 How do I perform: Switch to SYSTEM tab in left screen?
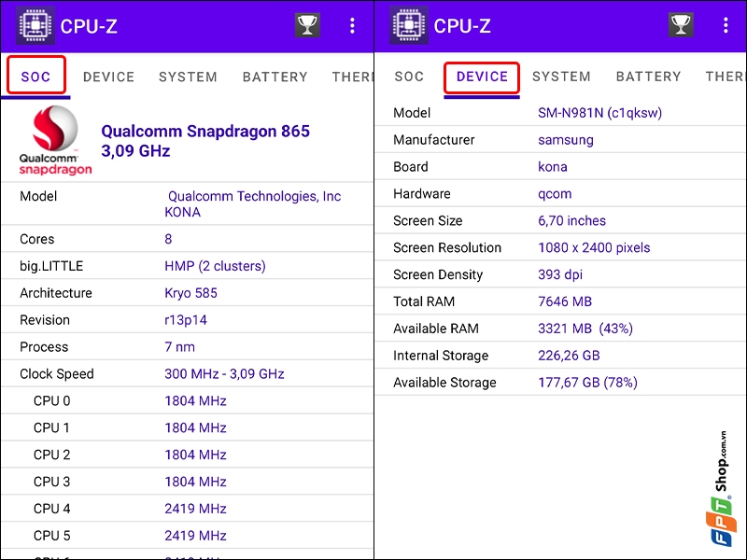pos(188,77)
